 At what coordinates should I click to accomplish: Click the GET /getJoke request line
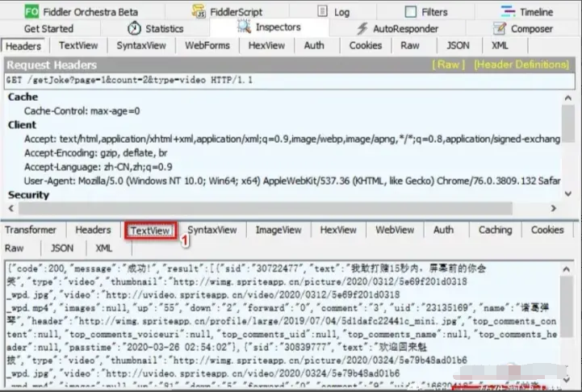(x=290, y=80)
